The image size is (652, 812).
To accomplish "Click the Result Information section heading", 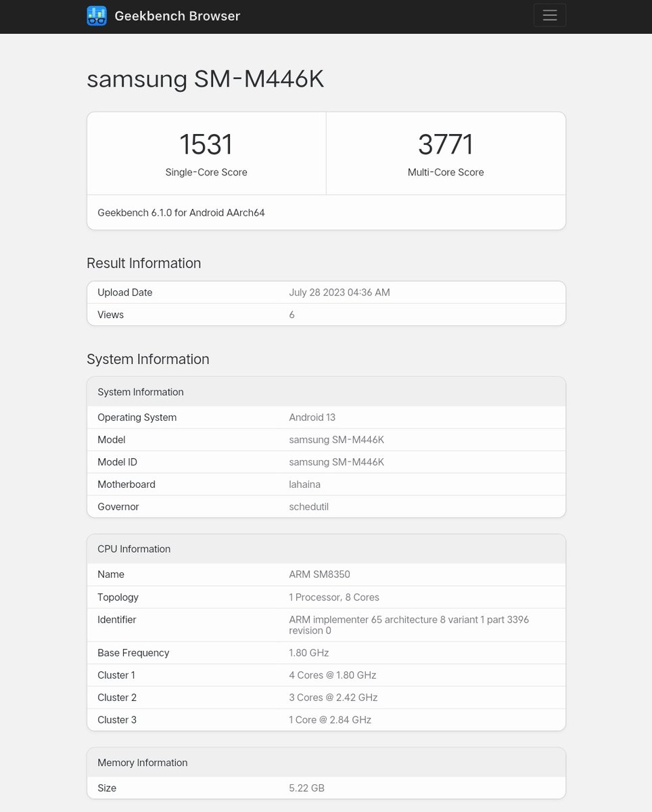I will tap(143, 263).
